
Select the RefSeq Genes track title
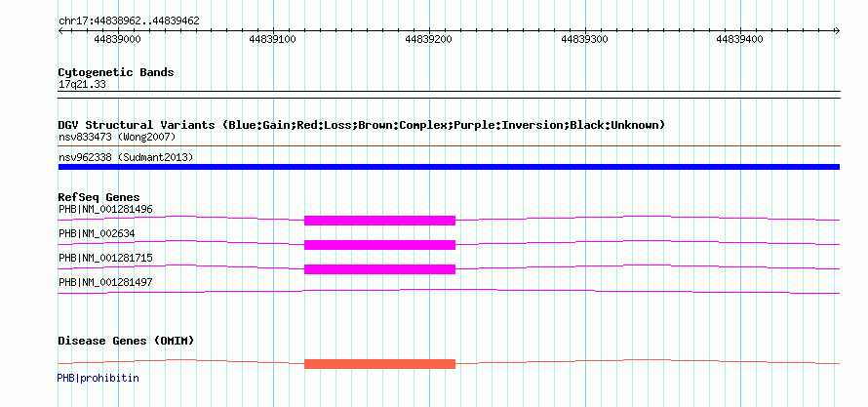tap(99, 197)
